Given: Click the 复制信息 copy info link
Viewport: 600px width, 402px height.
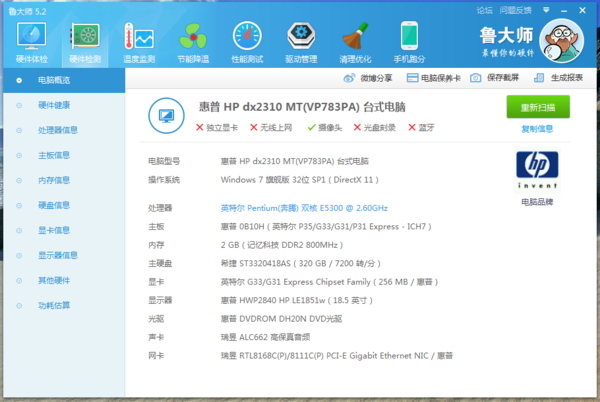Looking at the screenshot, I should (537, 129).
